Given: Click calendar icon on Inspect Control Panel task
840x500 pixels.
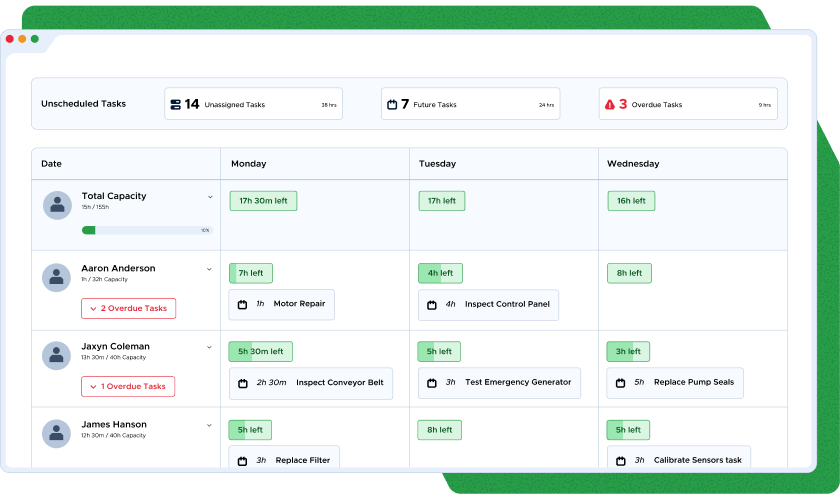Looking at the screenshot, I should [x=431, y=305].
